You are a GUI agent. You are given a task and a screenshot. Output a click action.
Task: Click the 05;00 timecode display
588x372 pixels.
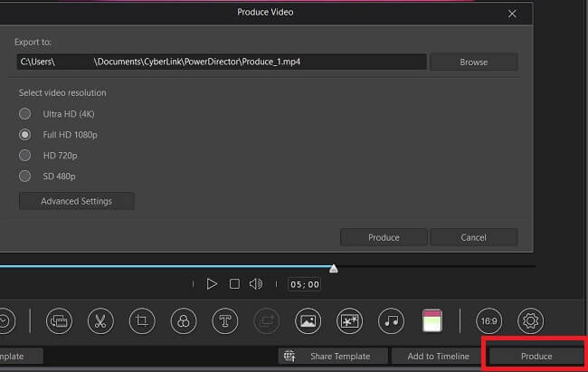click(305, 284)
